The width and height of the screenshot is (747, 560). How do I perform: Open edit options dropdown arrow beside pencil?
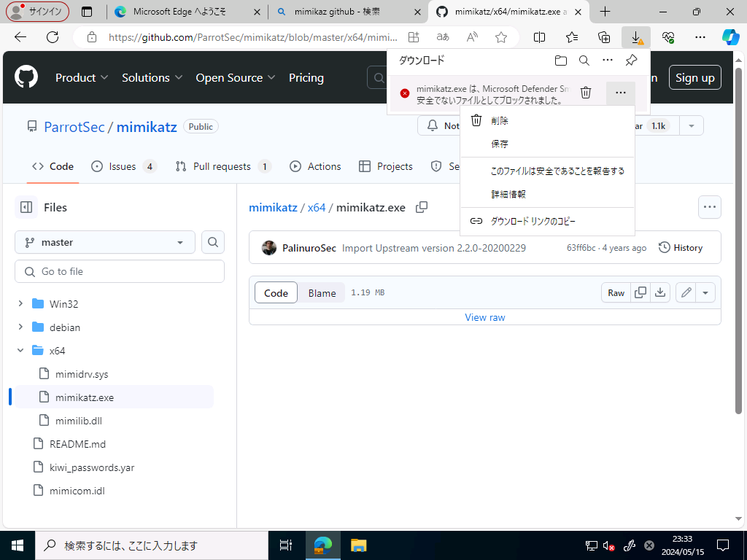coord(705,293)
